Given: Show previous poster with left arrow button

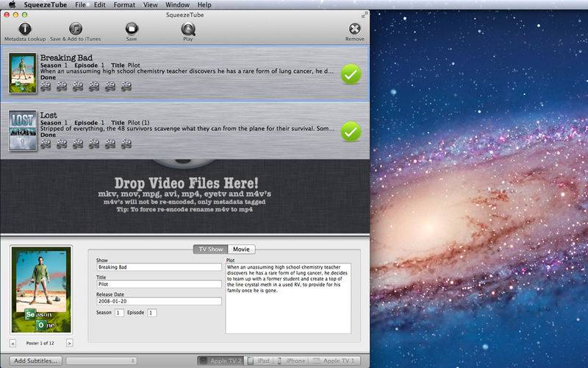Looking at the screenshot, I should tap(12, 343).
